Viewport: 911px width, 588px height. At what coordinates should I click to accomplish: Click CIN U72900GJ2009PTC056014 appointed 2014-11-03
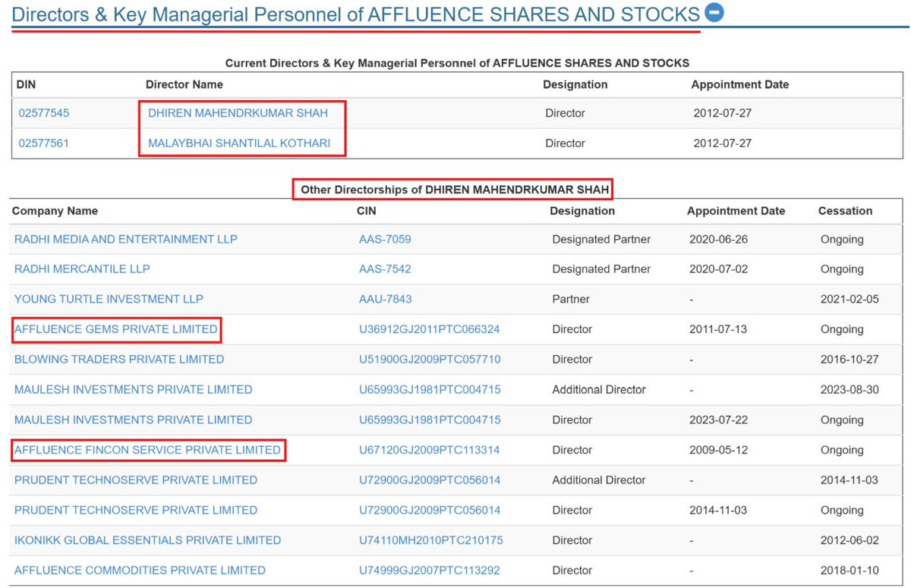[x=430, y=510]
